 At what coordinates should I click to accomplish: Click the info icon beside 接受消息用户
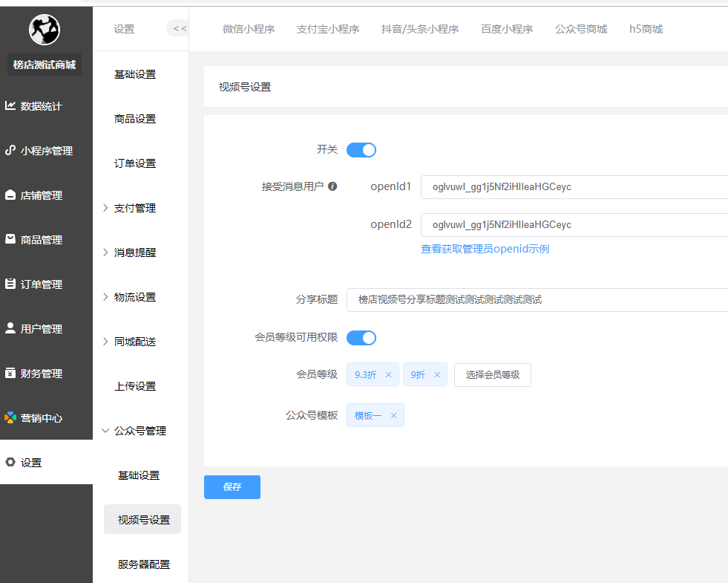pos(332,186)
